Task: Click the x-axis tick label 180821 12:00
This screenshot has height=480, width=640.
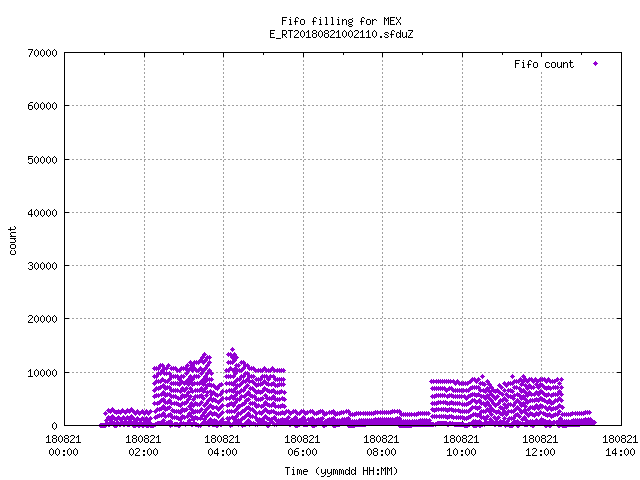Action: 541,446
